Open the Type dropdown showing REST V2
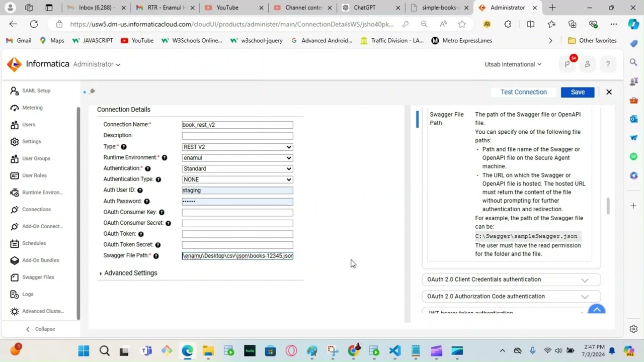The image size is (644, 362). (x=237, y=147)
